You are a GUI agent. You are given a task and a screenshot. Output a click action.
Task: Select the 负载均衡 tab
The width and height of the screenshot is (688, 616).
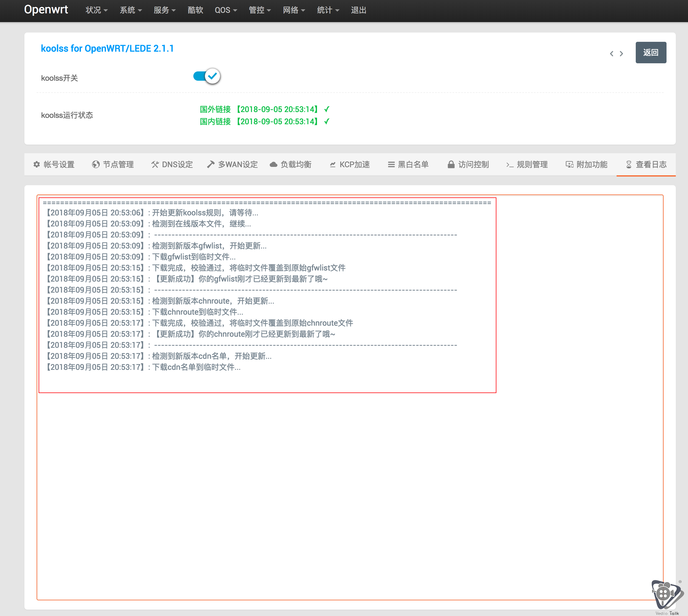click(x=291, y=165)
